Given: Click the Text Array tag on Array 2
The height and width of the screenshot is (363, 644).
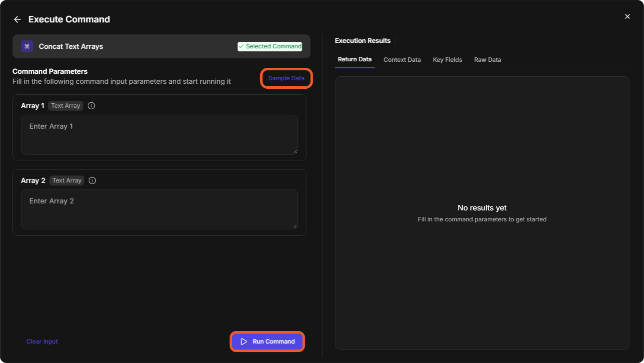Looking at the screenshot, I should coord(67,181).
